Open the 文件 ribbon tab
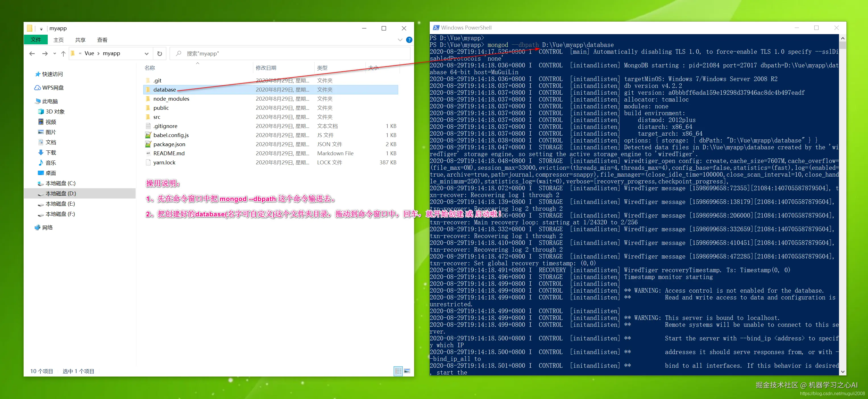The height and width of the screenshot is (399, 868). coord(36,40)
